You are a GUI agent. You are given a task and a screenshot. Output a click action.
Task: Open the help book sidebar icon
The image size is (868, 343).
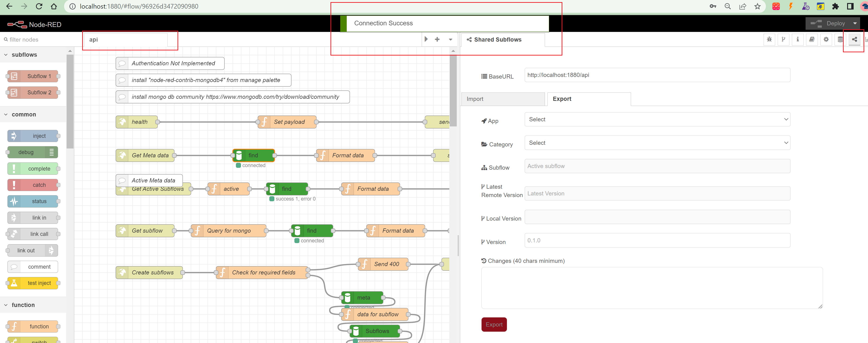coord(812,40)
